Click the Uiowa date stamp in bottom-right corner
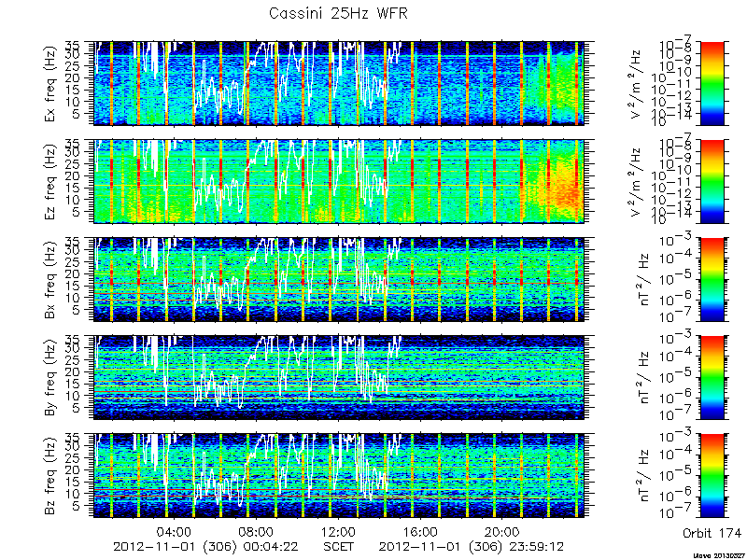 pyautogui.click(x=720, y=555)
